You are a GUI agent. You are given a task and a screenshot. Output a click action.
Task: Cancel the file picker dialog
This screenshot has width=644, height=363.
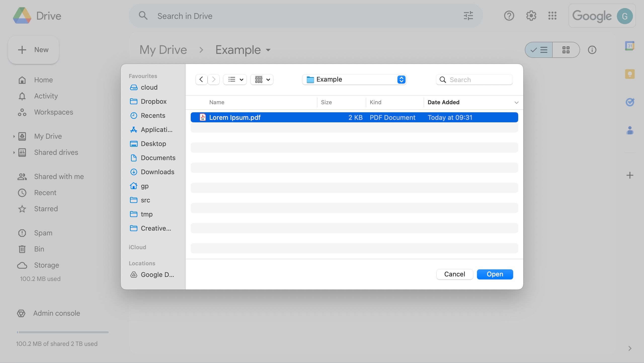coord(454,274)
